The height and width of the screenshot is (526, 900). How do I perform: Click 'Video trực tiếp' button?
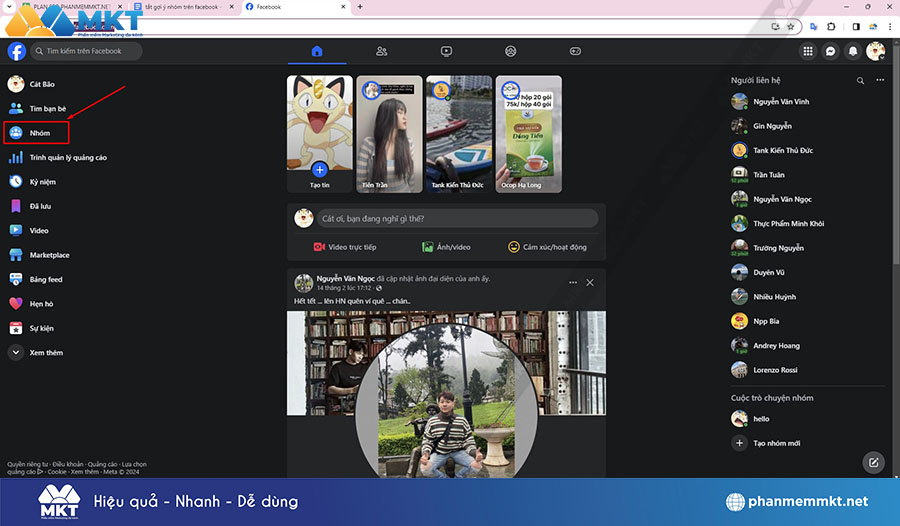pyautogui.click(x=345, y=247)
